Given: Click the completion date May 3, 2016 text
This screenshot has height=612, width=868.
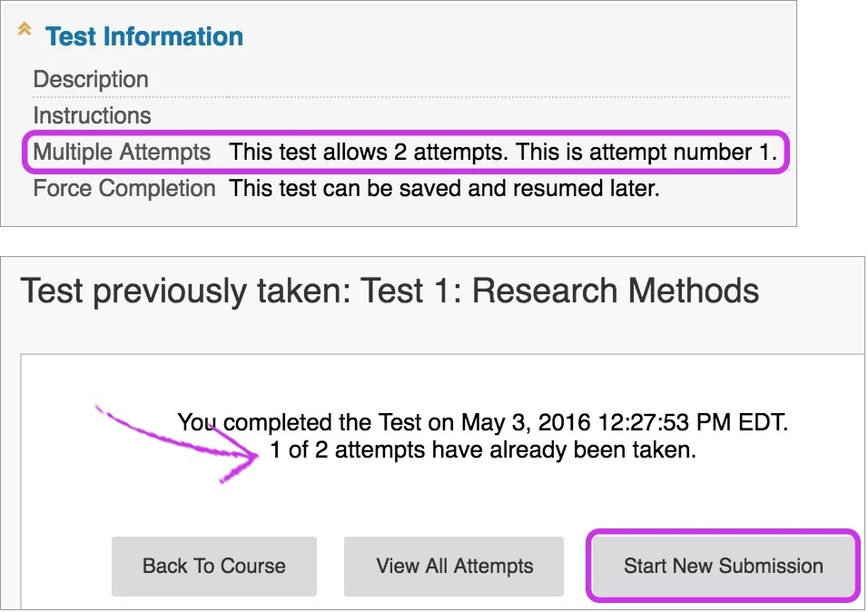Looking at the screenshot, I should [x=581, y=422].
